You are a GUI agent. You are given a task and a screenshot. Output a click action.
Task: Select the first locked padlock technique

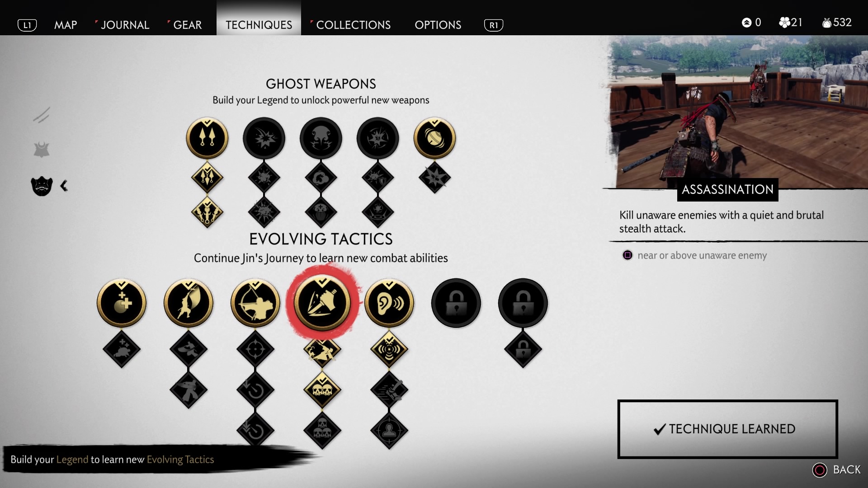pyautogui.click(x=456, y=303)
